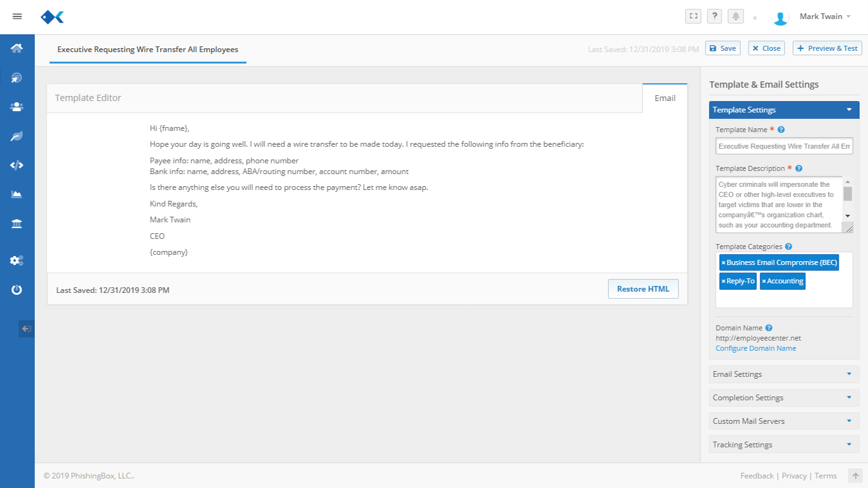Open the Configure Domain Name link

(x=756, y=348)
